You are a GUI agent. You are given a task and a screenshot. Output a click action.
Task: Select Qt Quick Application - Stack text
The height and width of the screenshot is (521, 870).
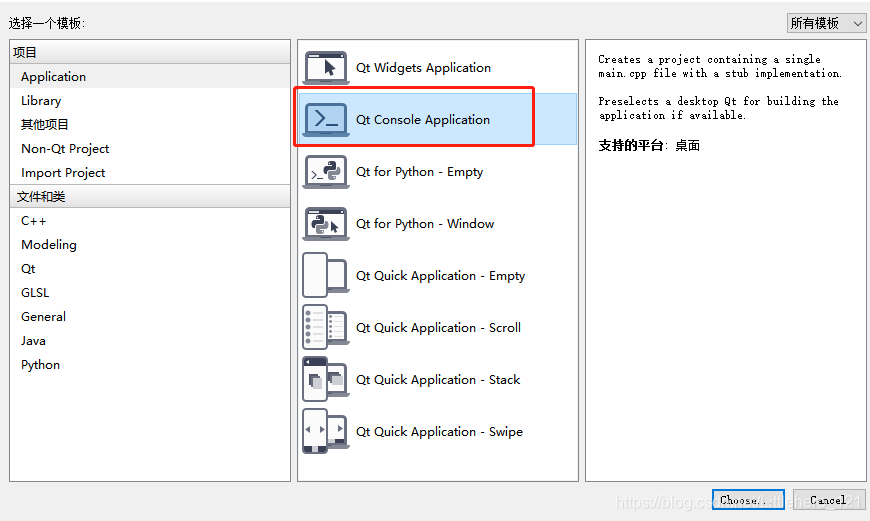point(438,380)
